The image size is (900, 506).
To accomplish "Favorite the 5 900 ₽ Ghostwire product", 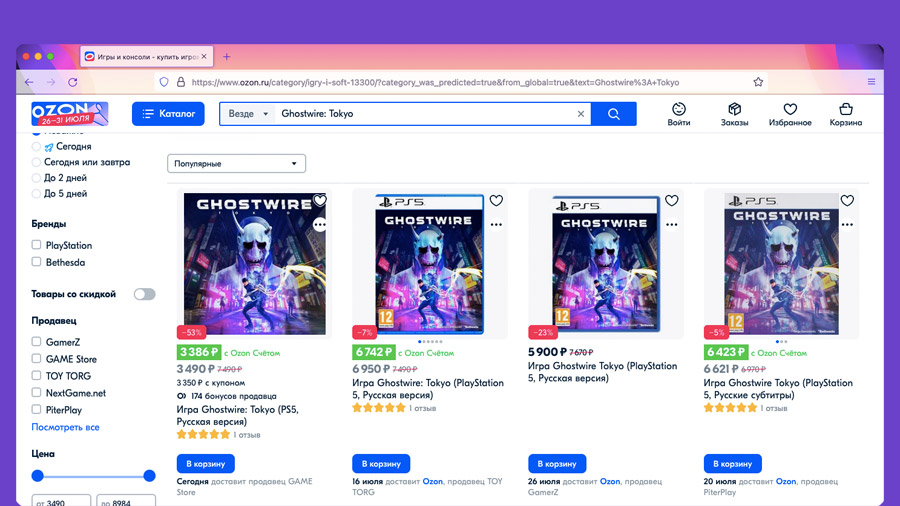I will point(672,201).
